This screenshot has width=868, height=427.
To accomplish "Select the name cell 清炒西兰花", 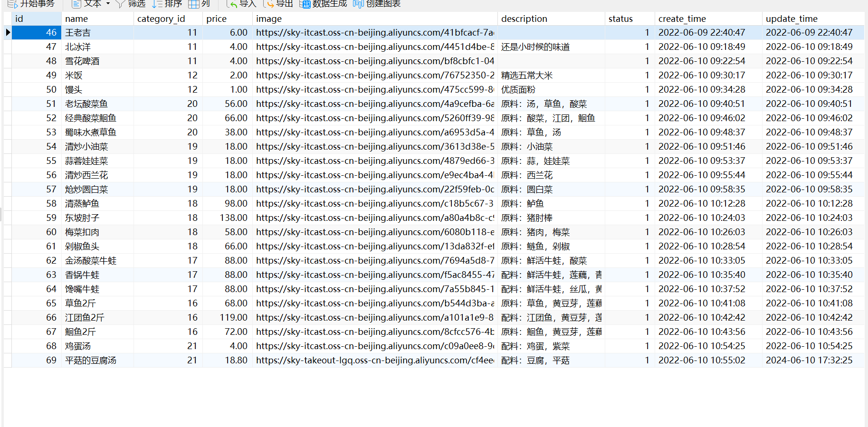I will point(97,175).
